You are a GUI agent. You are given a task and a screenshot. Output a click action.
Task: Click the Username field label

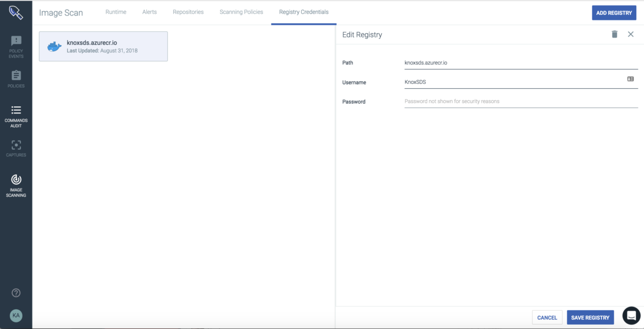pos(354,82)
